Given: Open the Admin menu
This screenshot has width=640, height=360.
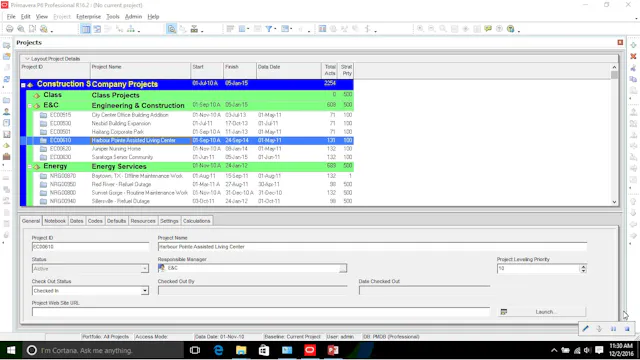Looking at the screenshot, I should pos(133,17).
